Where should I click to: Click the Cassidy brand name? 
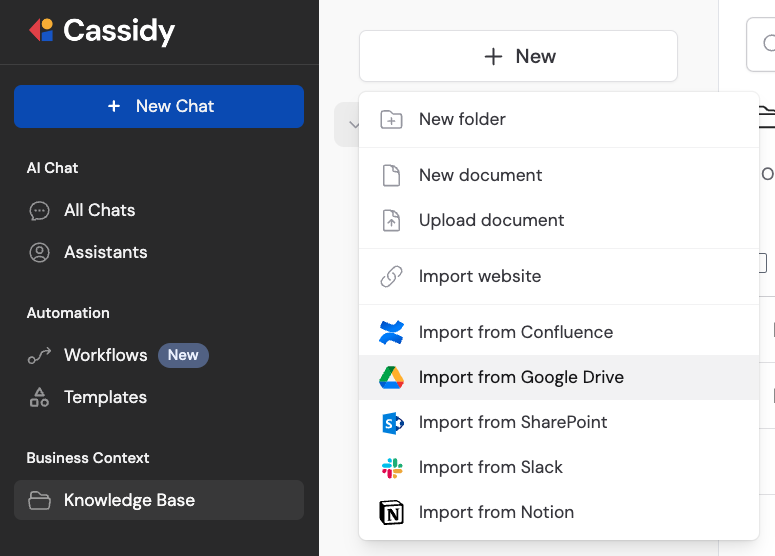pos(119,31)
